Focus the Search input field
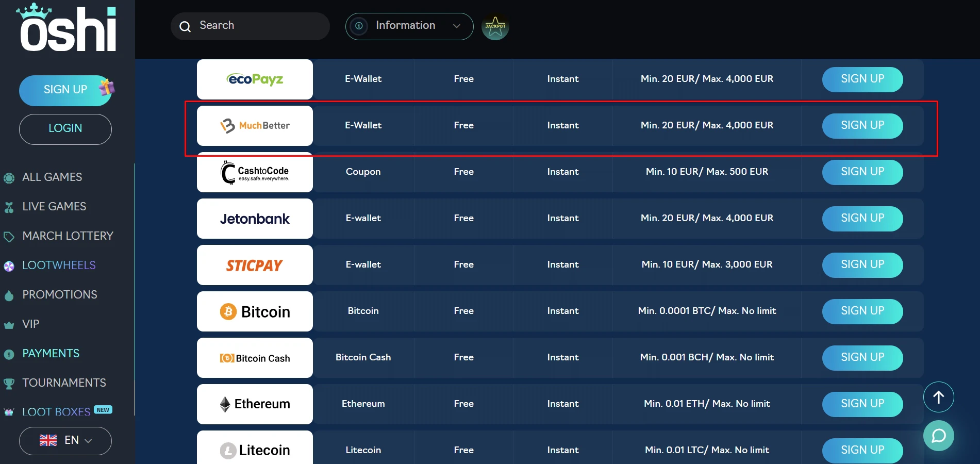 [x=250, y=26]
